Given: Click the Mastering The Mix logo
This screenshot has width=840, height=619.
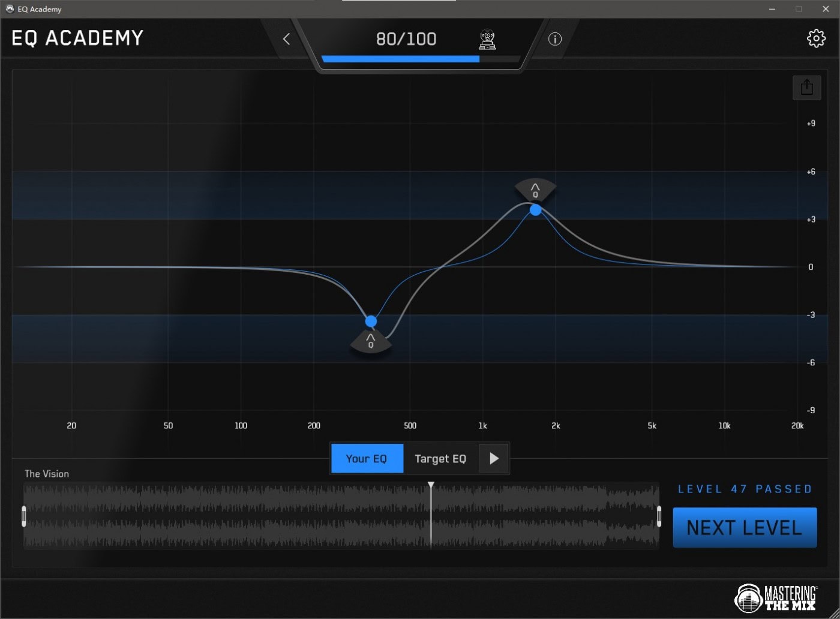Looking at the screenshot, I should [x=776, y=597].
